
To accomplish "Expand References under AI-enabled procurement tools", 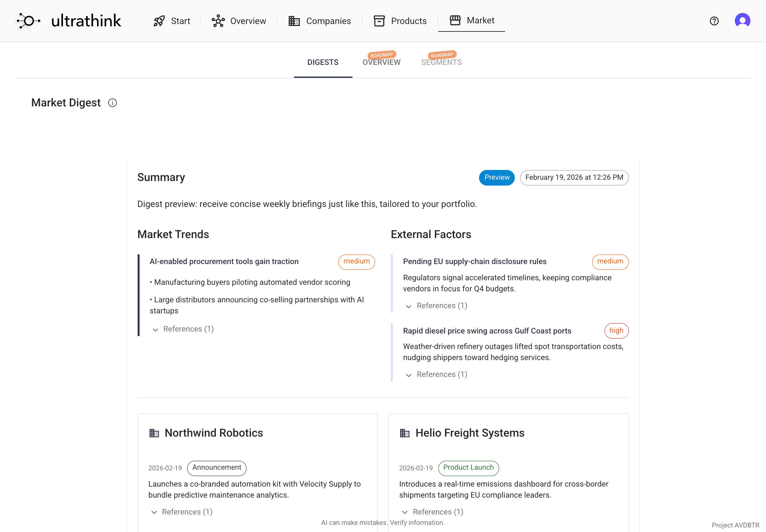I will click(183, 329).
